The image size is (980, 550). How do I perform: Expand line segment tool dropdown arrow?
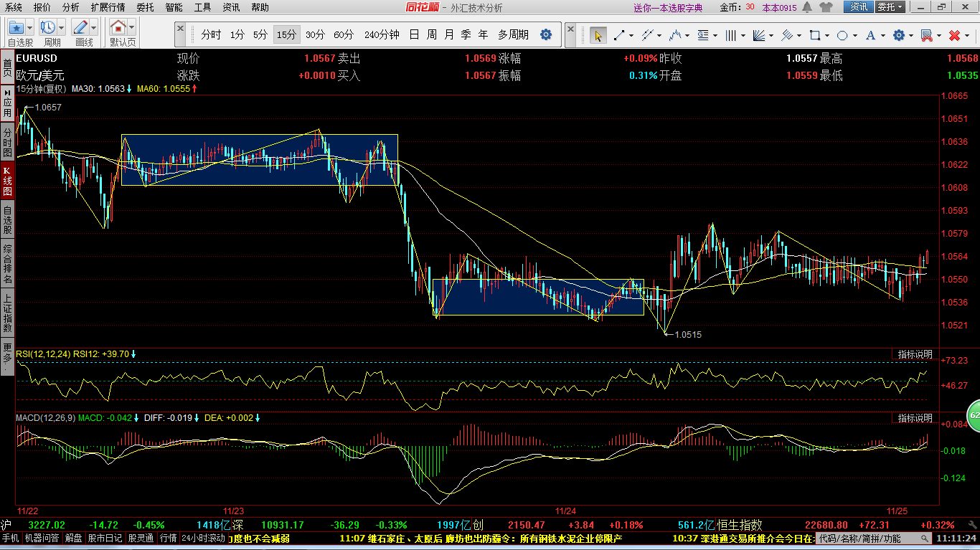(631, 35)
